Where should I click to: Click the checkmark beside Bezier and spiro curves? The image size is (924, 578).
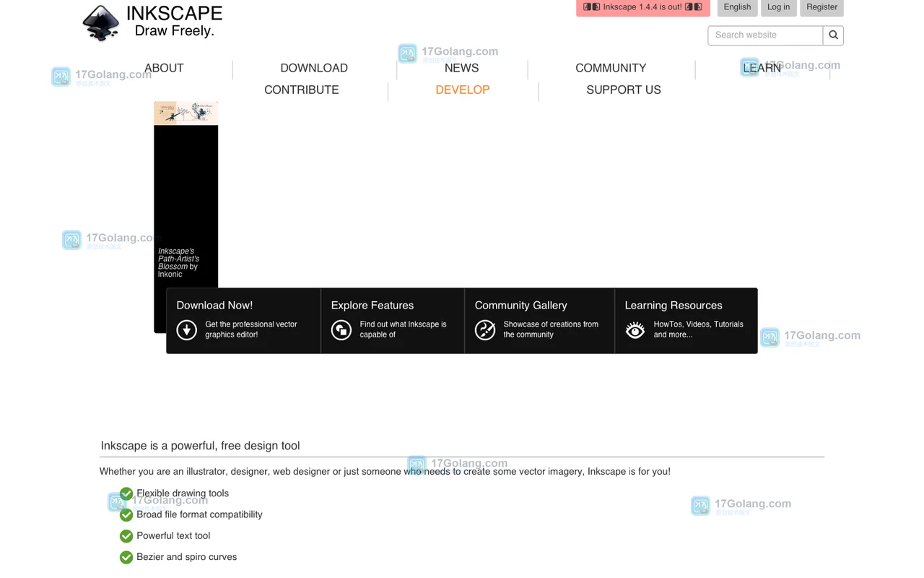[x=126, y=557]
